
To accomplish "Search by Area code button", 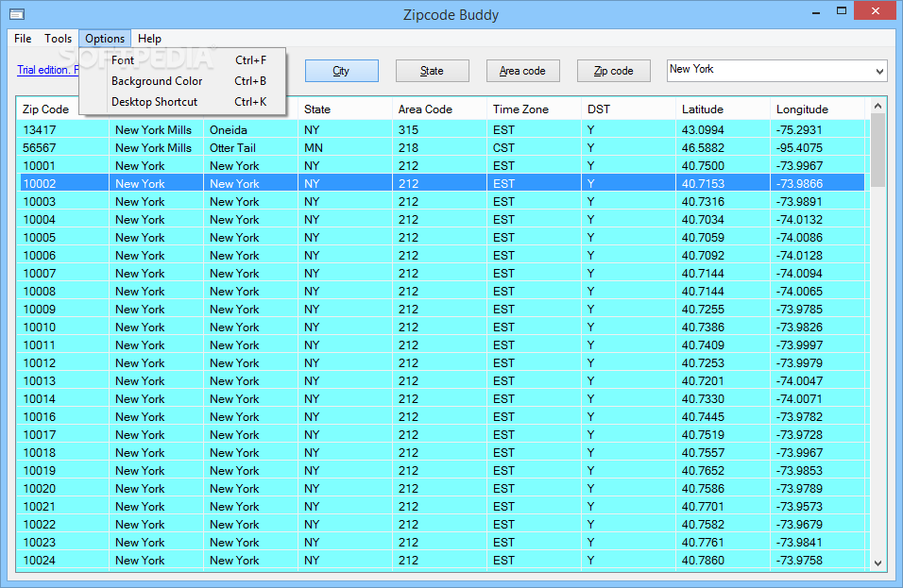I will pos(522,71).
